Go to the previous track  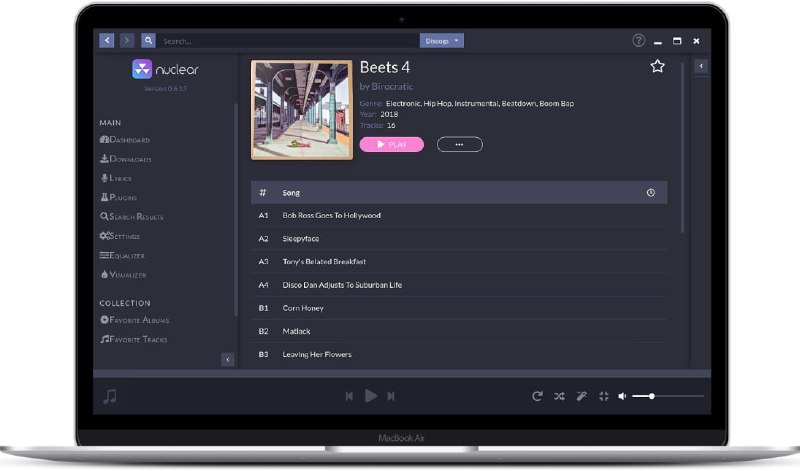pyautogui.click(x=349, y=396)
